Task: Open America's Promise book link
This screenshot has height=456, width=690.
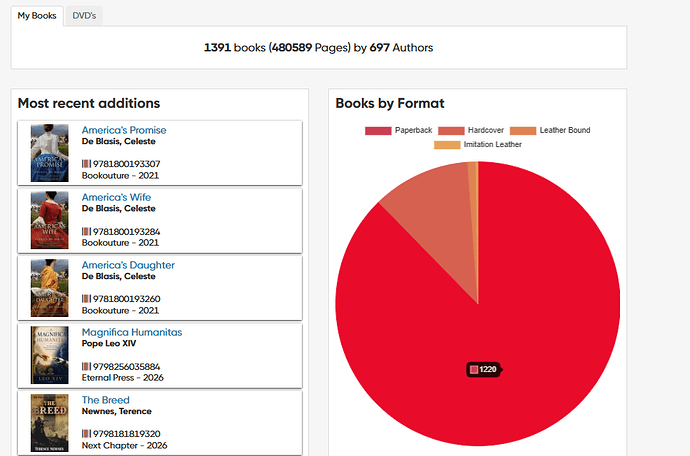Action: [x=124, y=130]
